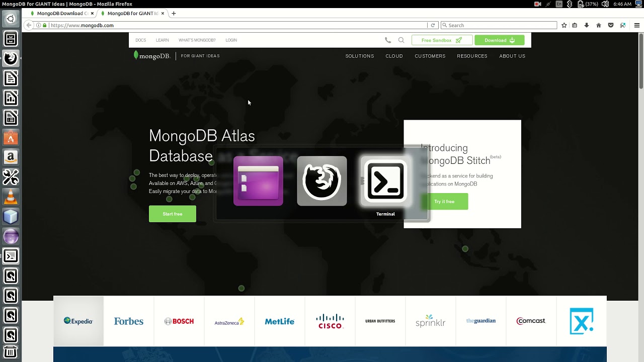The image size is (644, 362).
Task: Open the CUSTOMERS menu
Action: point(430,56)
